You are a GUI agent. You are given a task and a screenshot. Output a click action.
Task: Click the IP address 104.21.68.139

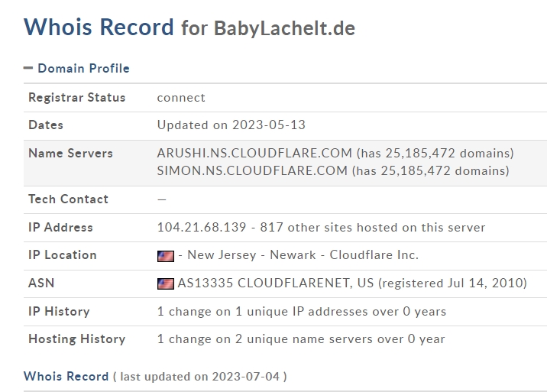tap(203, 227)
